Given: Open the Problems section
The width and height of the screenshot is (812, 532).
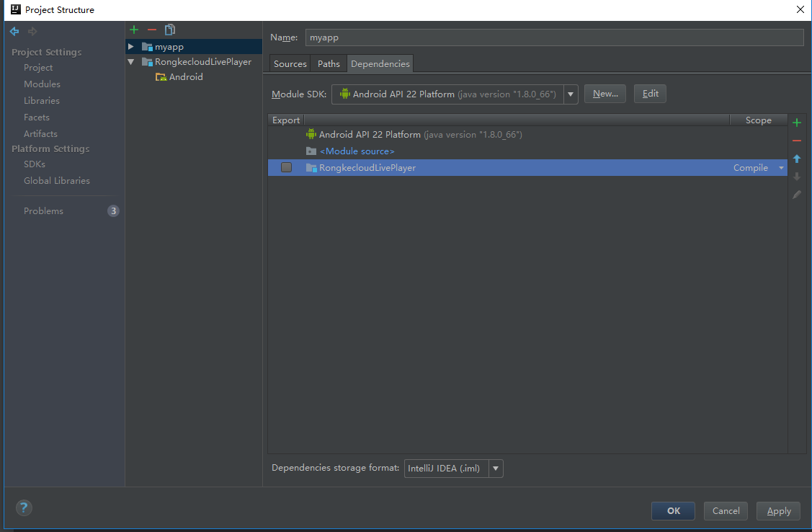Looking at the screenshot, I should point(43,210).
